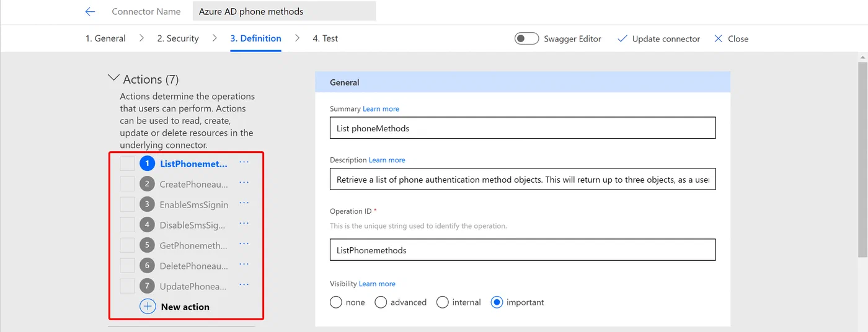Viewport: 868px width, 332px height.
Task: Open ellipsis menu for ListPhonemethods action
Action: pos(244,162)
